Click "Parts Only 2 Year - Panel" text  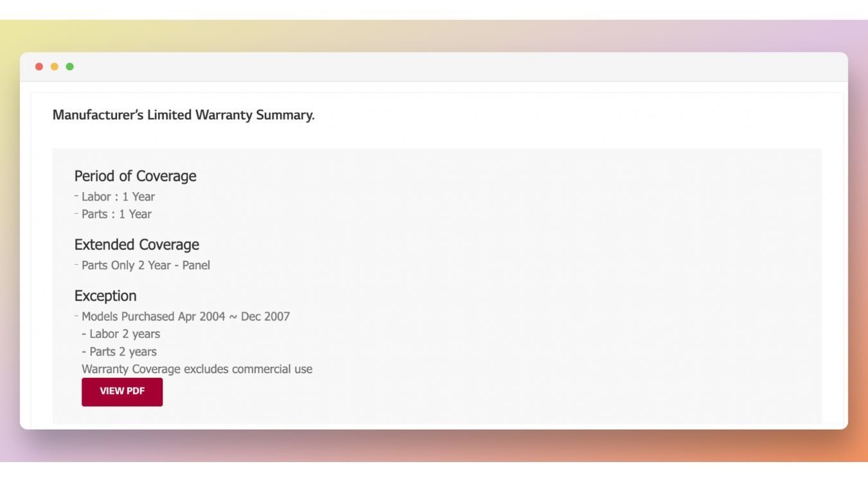(145, 265)
